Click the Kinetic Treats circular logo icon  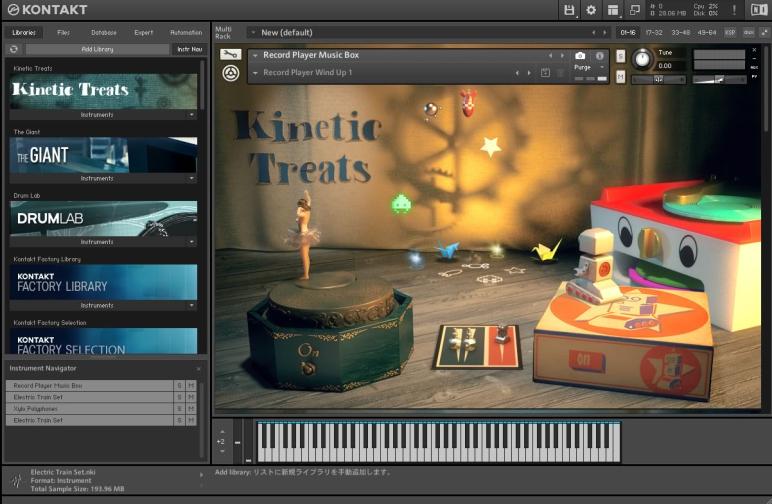click(x=230, y=73)
